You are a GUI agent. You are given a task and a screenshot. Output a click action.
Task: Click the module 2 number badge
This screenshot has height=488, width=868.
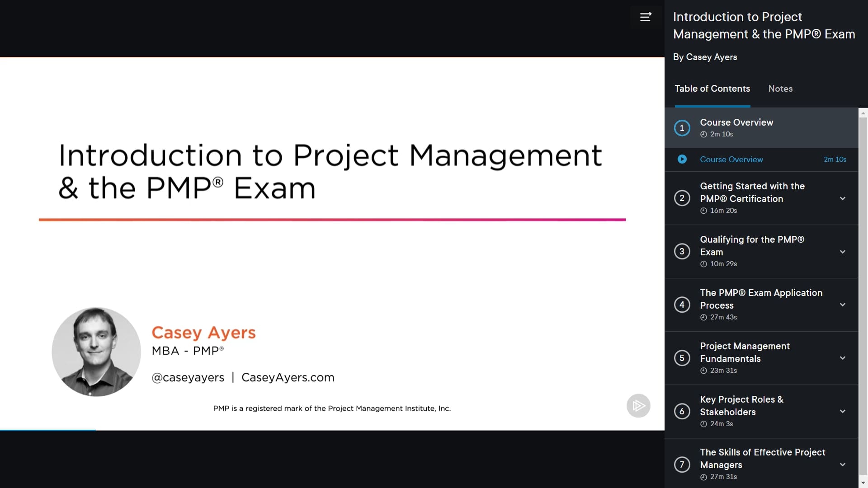point(682,198)
